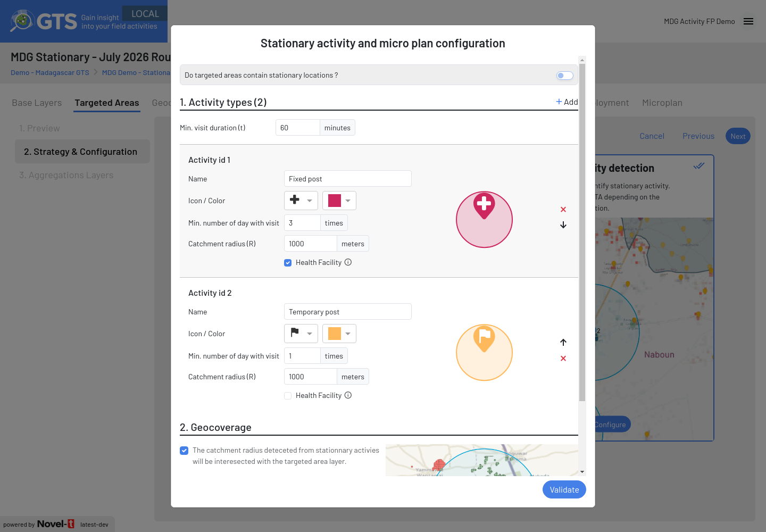The width and height of the screenshot is (766, 532).
Task: Toggle stationary locations switch
Action: point(565,76)
